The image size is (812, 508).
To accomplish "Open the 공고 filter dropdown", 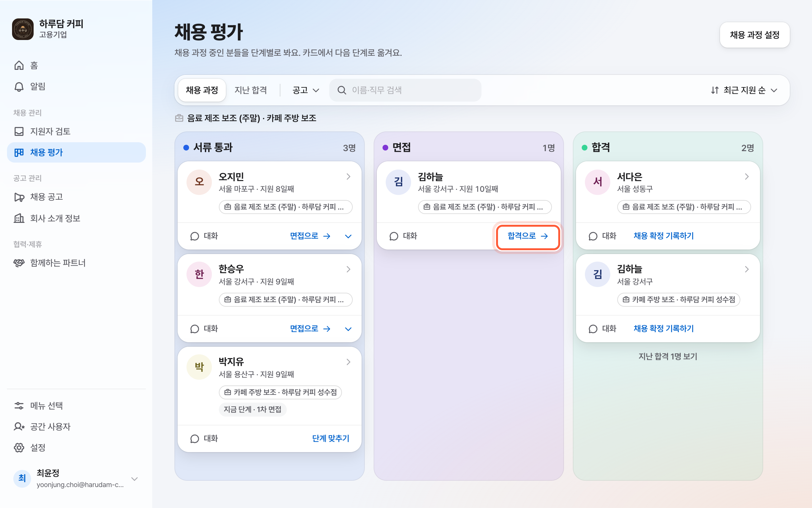I will [305, 90].
